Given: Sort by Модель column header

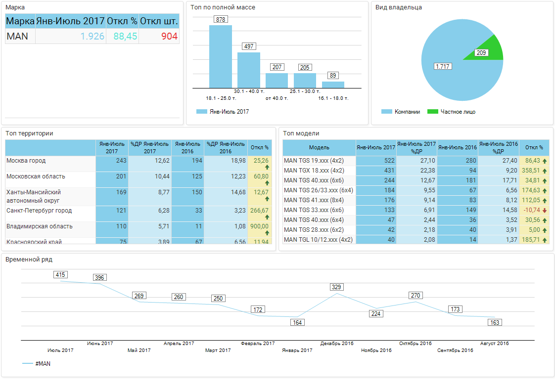Looking at the screenshot, I should pyautogui.click(x=319, y=147).
